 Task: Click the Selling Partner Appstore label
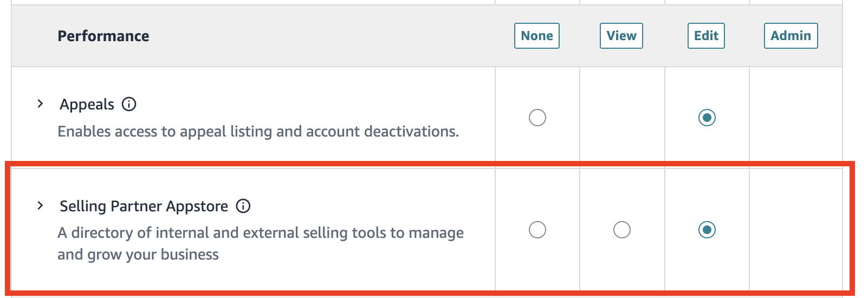144,206
